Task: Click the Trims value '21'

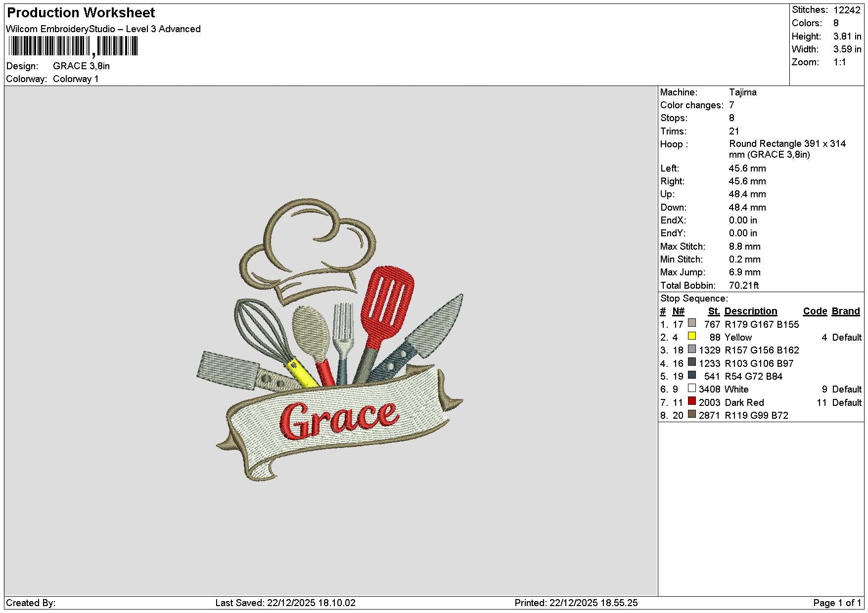Action: [734, 131]
